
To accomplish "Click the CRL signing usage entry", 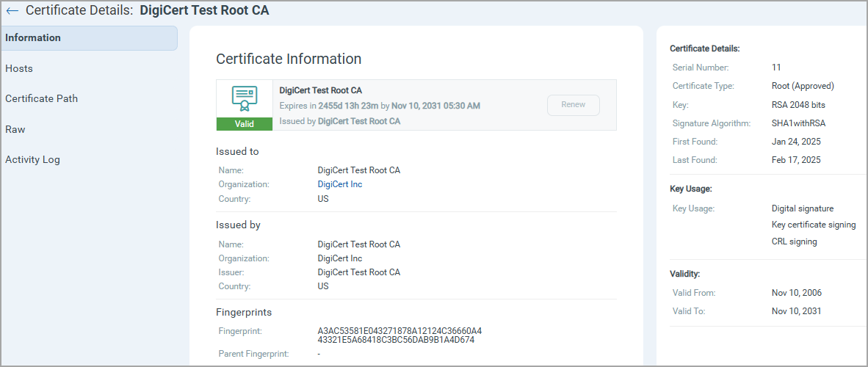I will tap(795, 241).
